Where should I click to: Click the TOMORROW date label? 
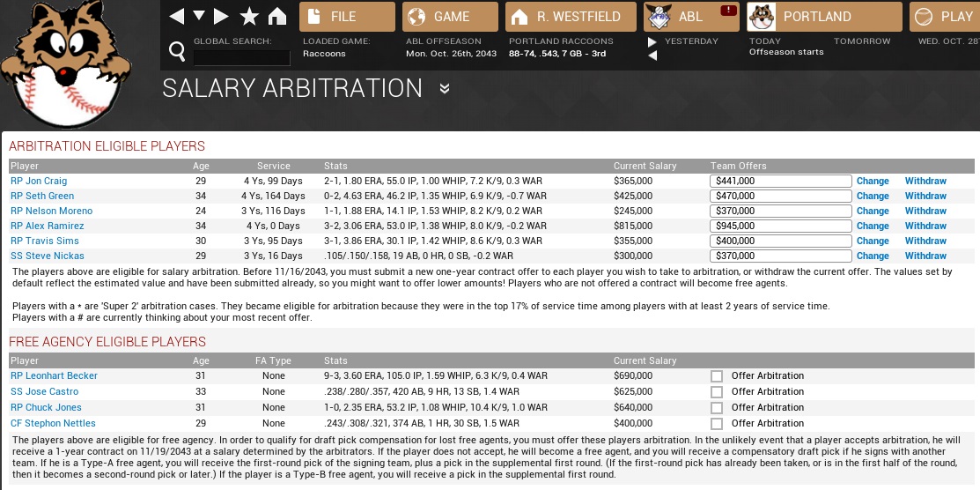point(862,41)
